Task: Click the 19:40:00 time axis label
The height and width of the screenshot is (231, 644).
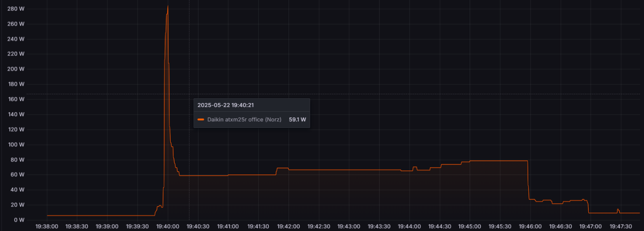Action: [168, 227]
